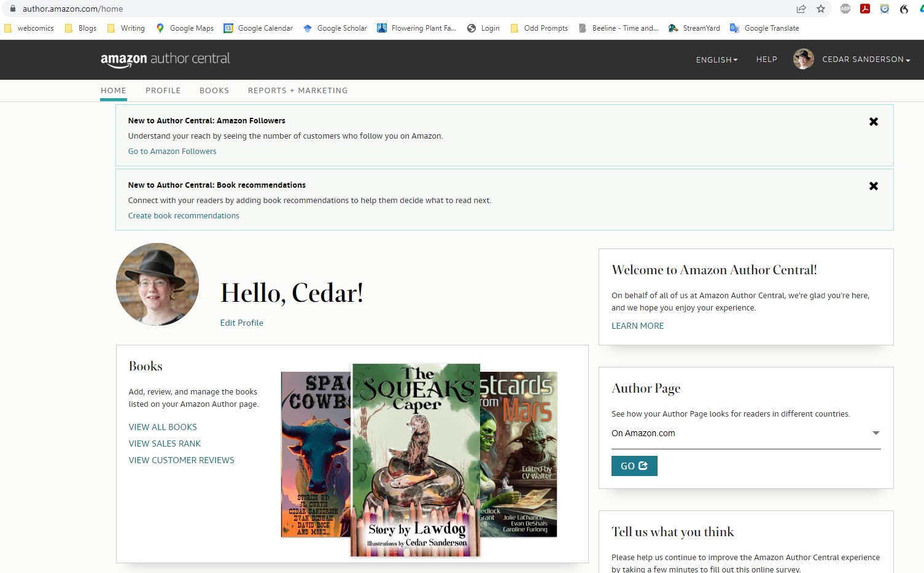Click the View Sales Rank link
This screenshot has width=924, height=573.
click(x=165, y=444)
